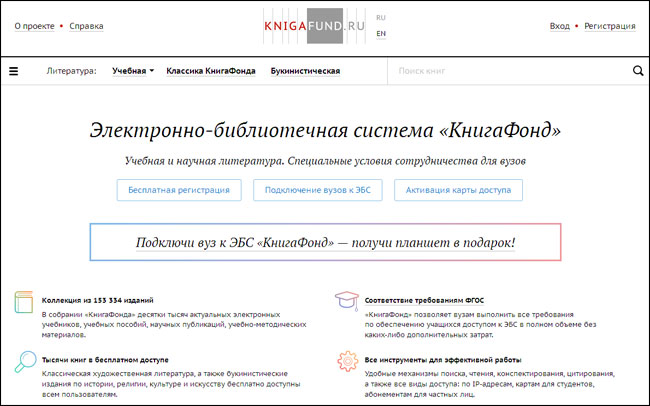Click the Вход link

tap(560, 26)
